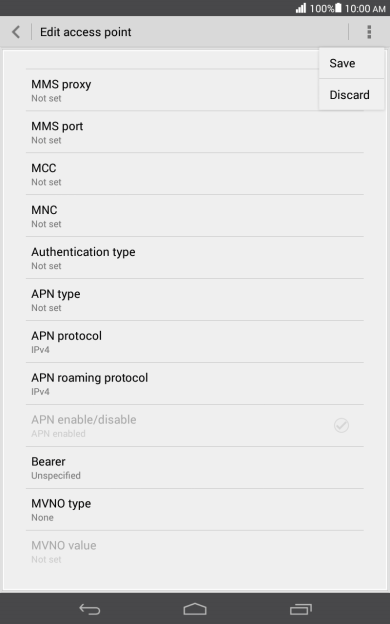Image resolution: width=390 pixels, height=624 pixels.
Task: Toggle the APN enable/disable checkmark
Action: coord(341,425)
